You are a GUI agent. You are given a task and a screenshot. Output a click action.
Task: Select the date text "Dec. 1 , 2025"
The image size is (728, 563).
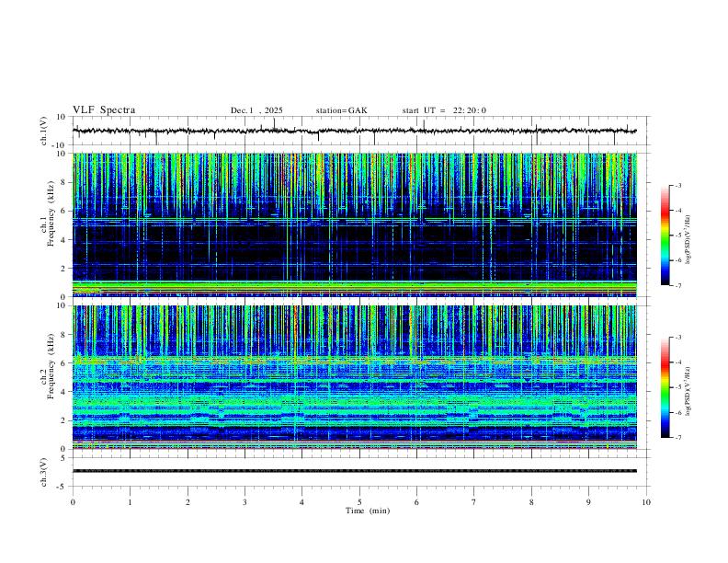[x=256, y=110]
